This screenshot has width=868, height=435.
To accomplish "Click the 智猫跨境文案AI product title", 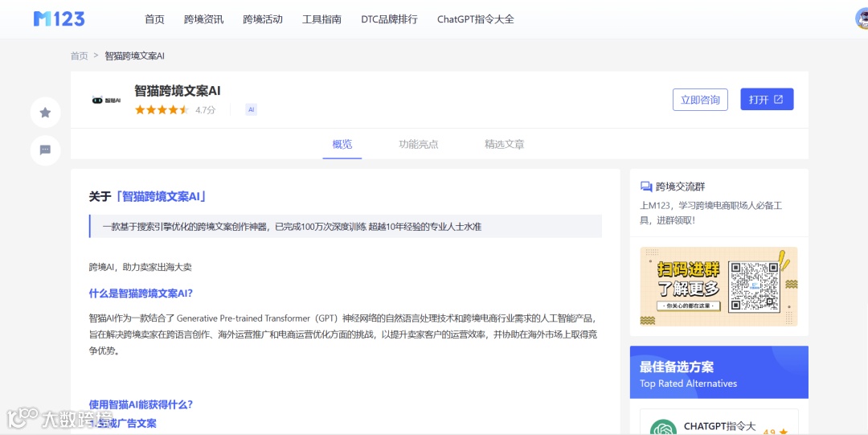I will 177,91.
